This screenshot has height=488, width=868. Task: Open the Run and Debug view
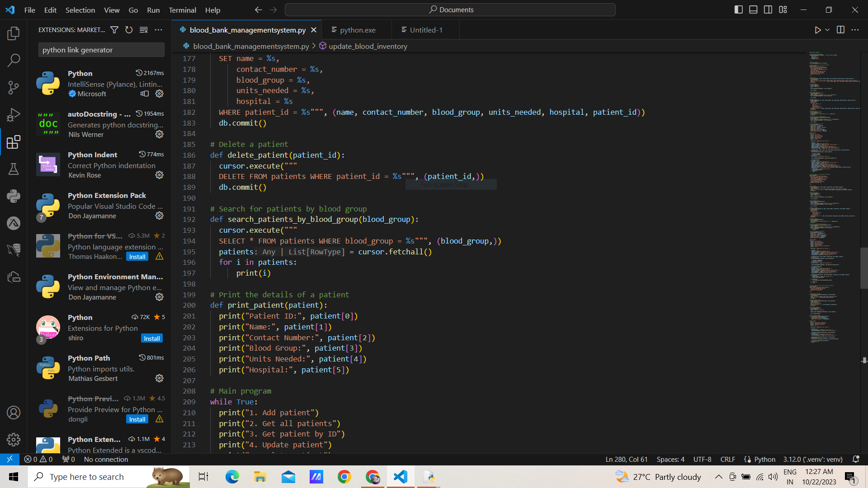pos(14,115)
